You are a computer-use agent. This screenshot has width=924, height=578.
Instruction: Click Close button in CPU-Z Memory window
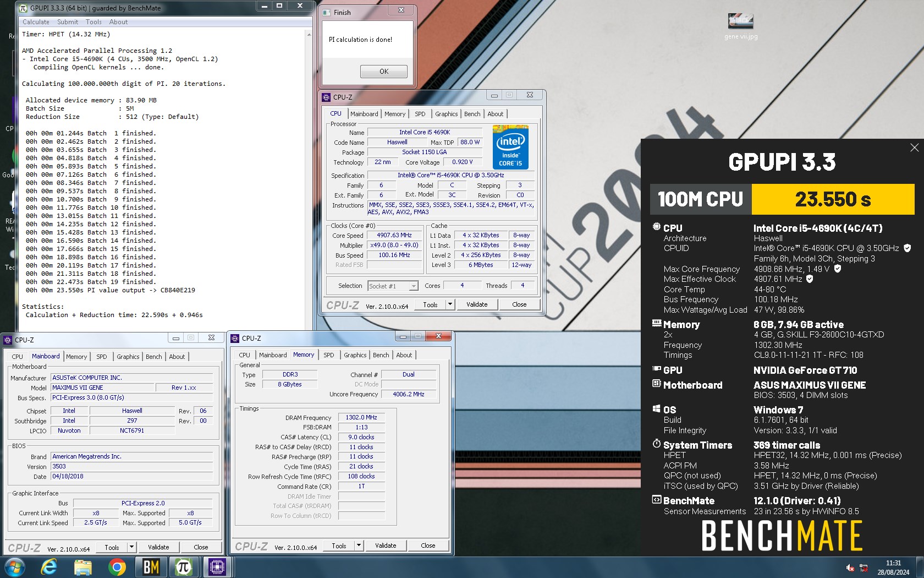(x=428, y=546)
